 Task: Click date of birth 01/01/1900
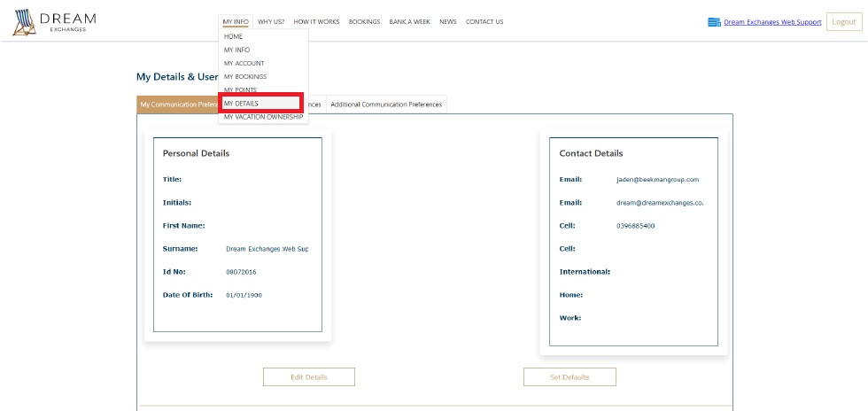[244, 295]
